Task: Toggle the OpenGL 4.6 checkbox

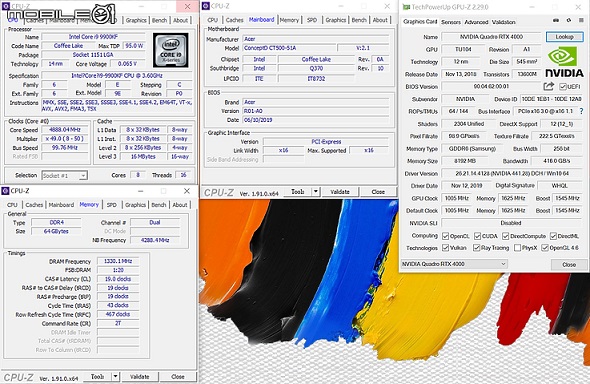Action: [545, 248]
